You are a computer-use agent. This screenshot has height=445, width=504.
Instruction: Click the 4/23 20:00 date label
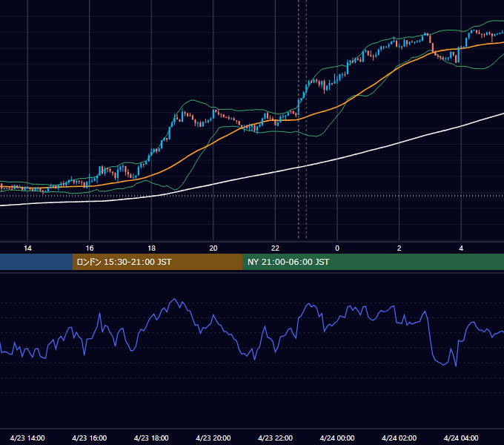(x=213, y=438)
